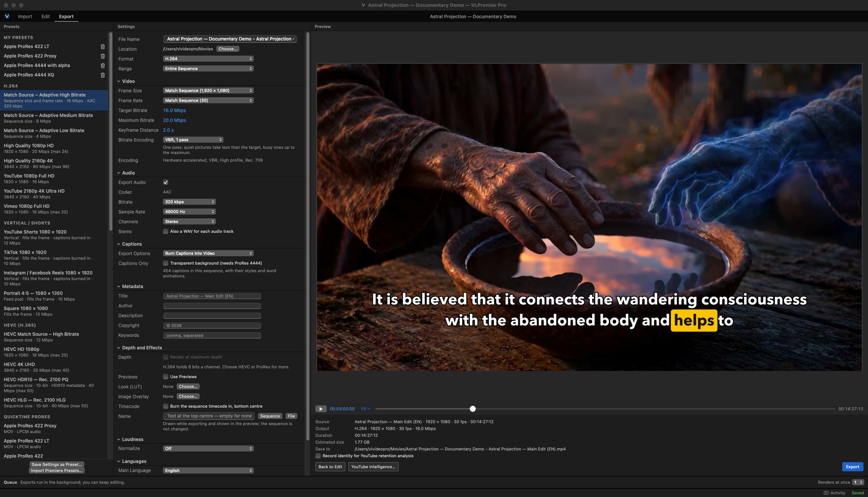Click the Renders at once stepper

[x=858, y=482]
